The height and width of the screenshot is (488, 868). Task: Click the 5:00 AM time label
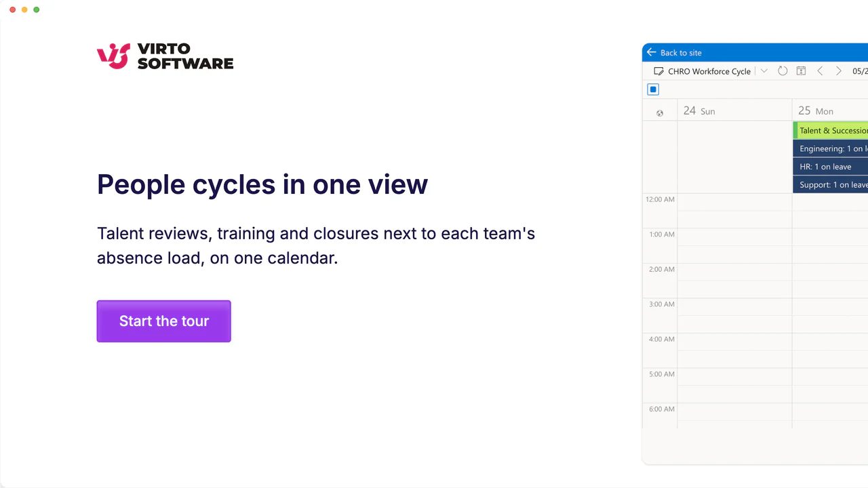coord(661,374)
